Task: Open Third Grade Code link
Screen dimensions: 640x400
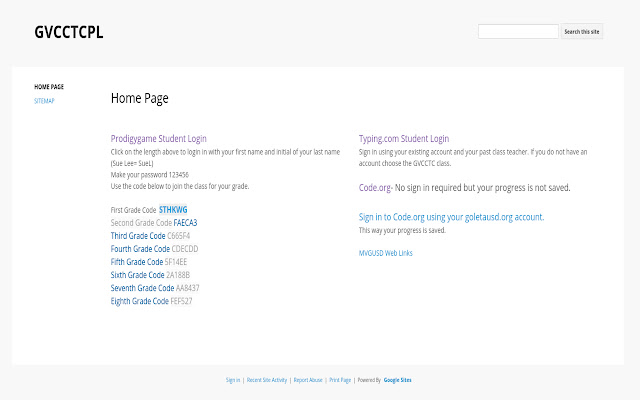Action: tap(138, 236)
